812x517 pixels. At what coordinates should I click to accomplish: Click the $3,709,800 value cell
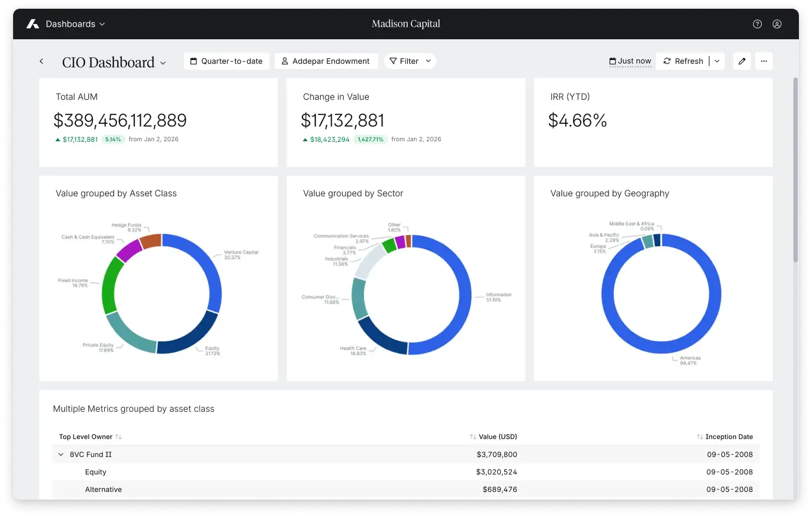pyautogui.click(x=497, y=454)
